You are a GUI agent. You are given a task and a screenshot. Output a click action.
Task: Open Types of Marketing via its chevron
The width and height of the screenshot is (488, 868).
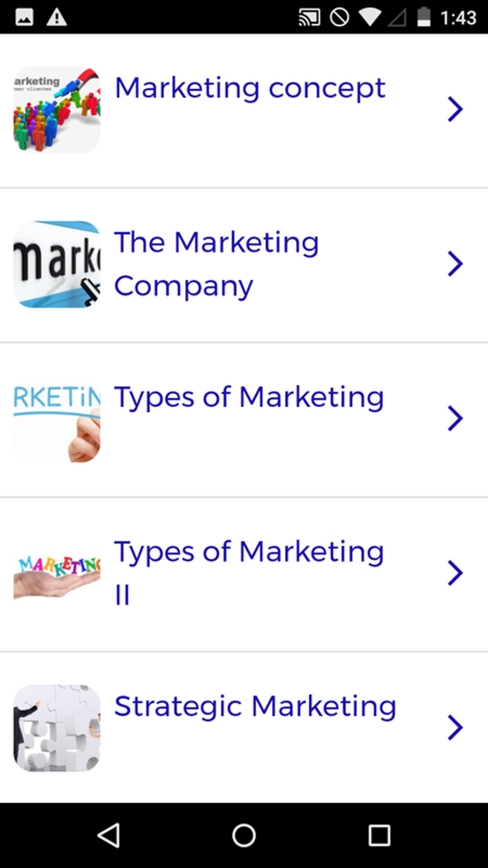455,417
